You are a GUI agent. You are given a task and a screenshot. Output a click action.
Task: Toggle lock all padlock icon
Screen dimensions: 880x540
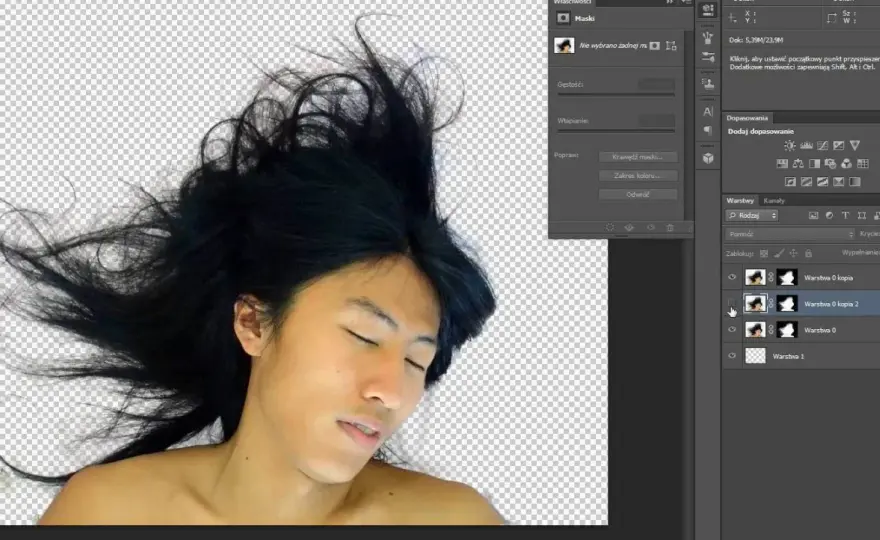point(808,254)
